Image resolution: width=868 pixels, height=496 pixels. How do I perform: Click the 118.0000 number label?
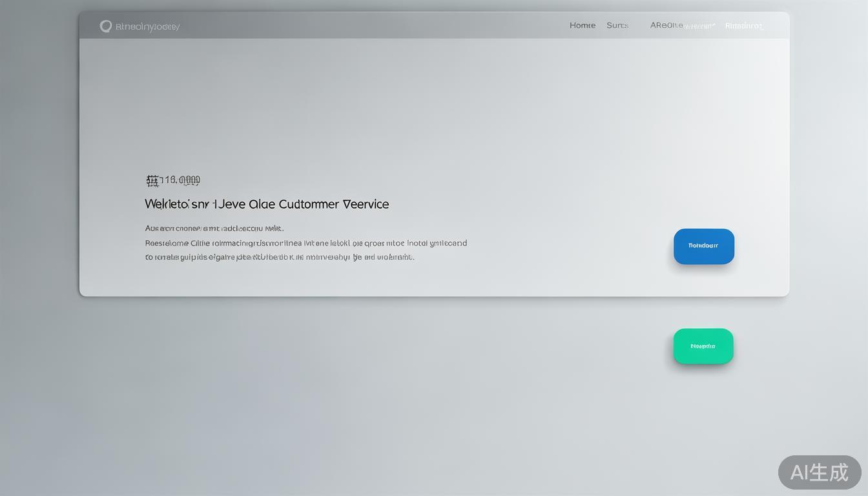point(180,180)
